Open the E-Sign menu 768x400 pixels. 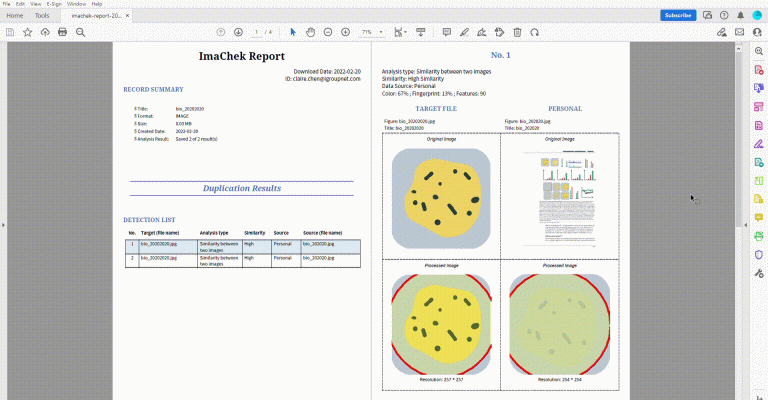pyautogui.click(x=54, y=3)
